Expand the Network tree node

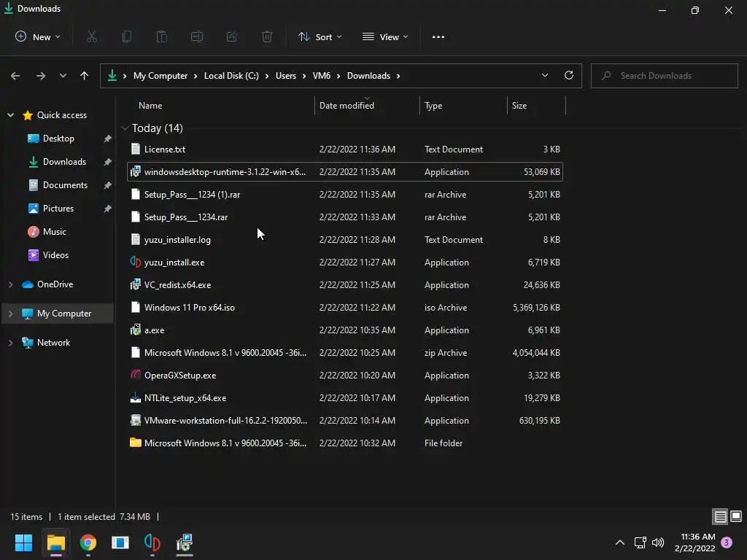[x=10, y=343]
